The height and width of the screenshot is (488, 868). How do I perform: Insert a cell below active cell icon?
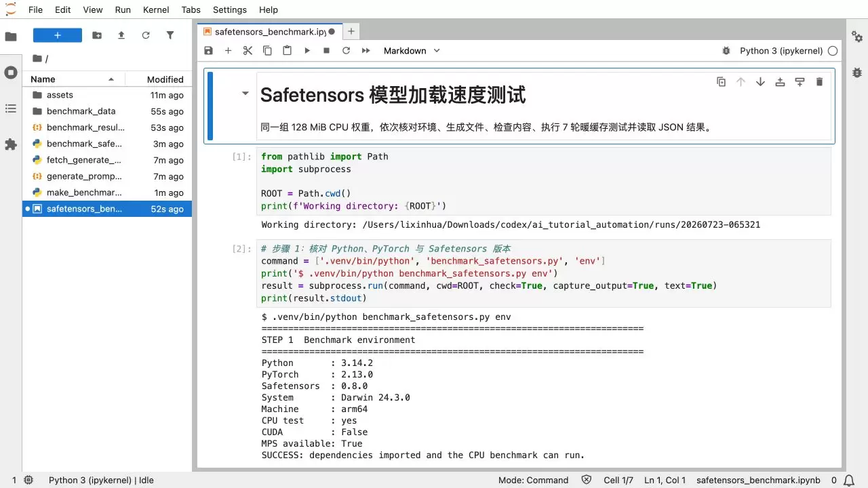click(x=800, y=82)
